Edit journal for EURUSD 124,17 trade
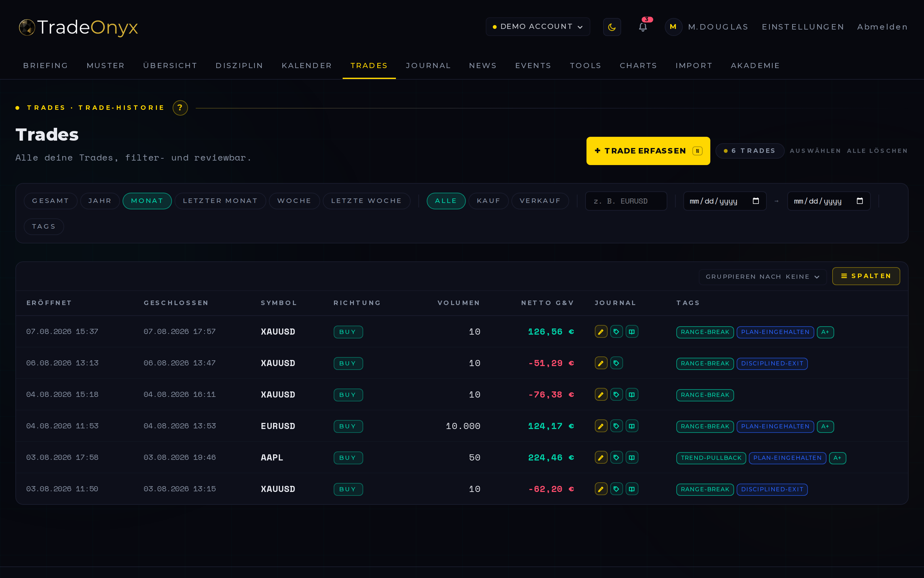 (601, 426)
